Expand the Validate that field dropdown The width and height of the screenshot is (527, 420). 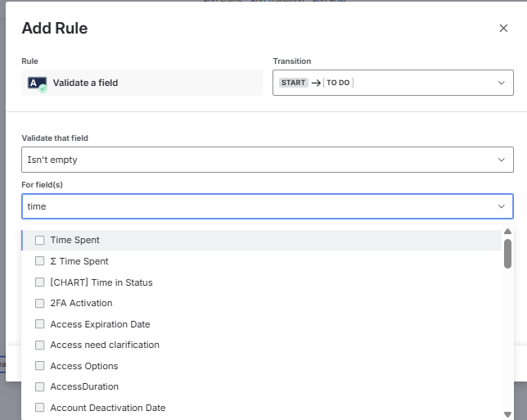coord(502,160)
